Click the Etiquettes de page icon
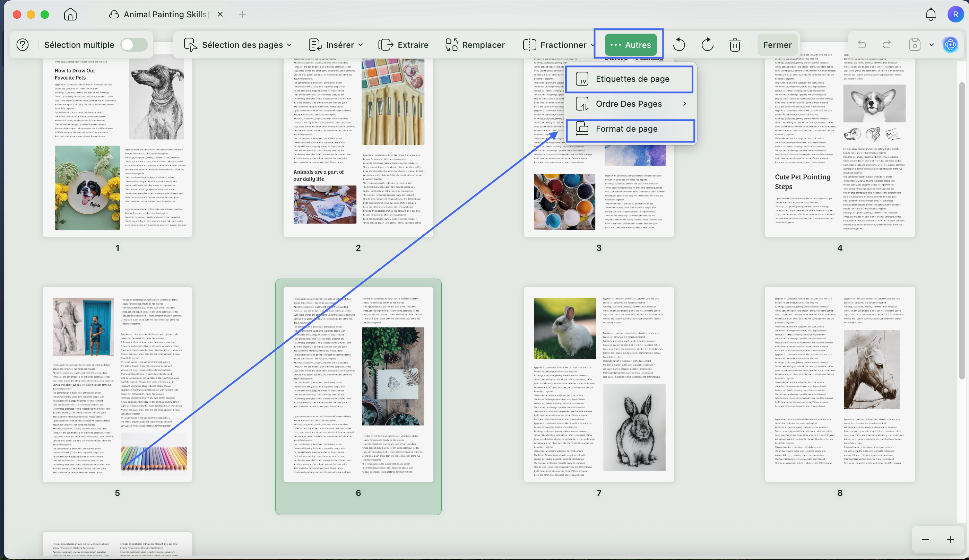969x560 pixels. pyautogui.click(x=582, y=79)
